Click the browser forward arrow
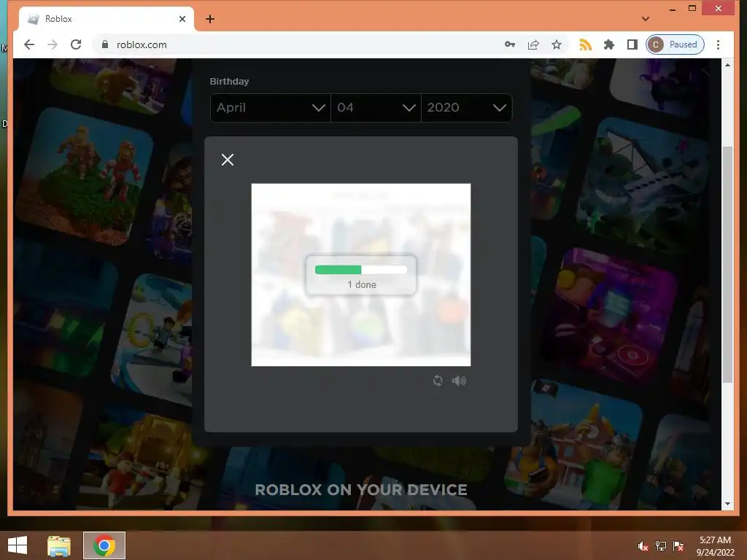Screen dimensions: 747x560 (53, 44)
